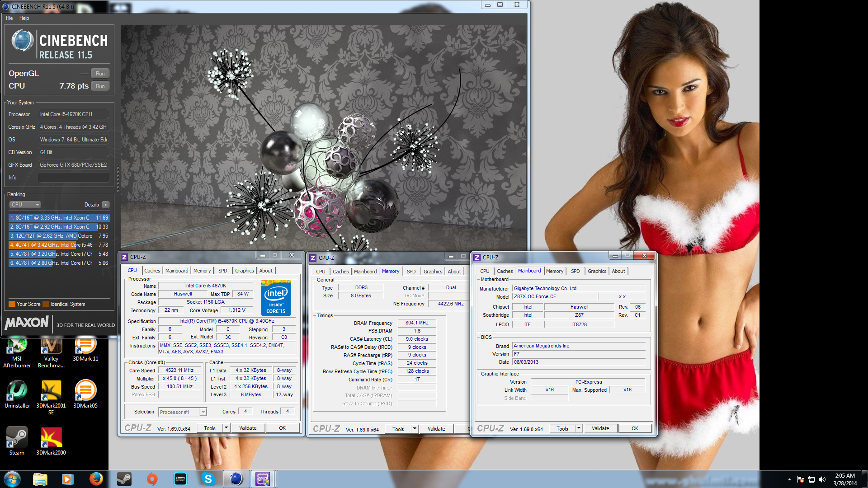Switch to Caches tab in first CPU-Z window

click(x=152, y=271)
